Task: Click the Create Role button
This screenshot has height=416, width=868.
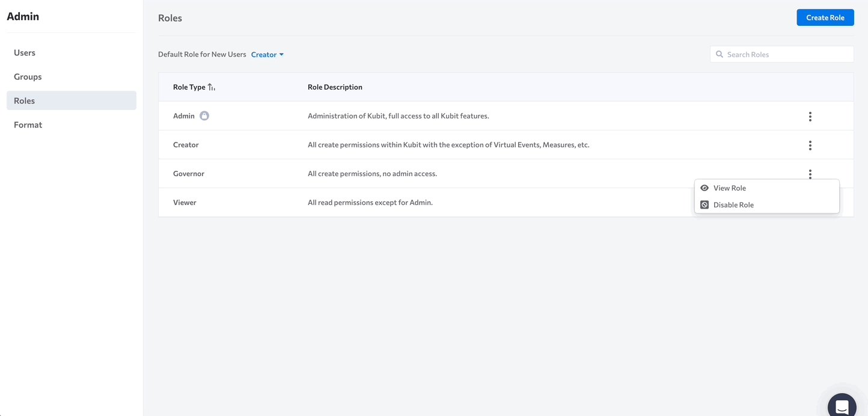Action: (825, 17)
